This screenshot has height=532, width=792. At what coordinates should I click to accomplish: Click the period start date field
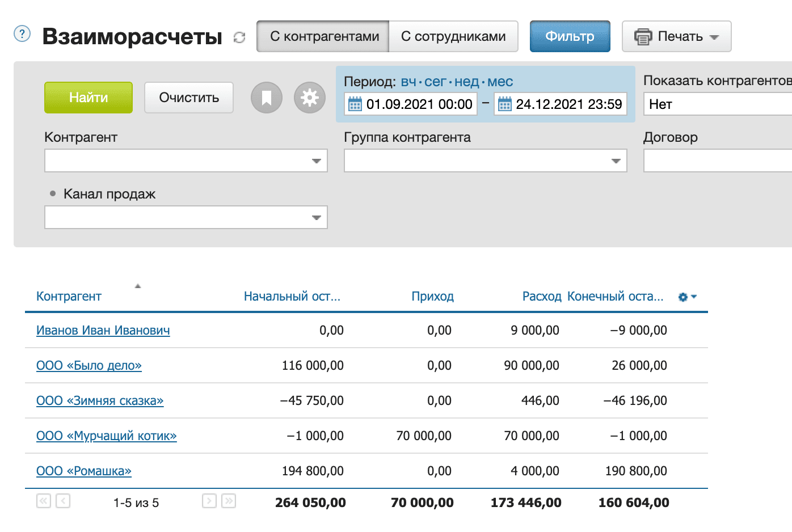(419, 104)
